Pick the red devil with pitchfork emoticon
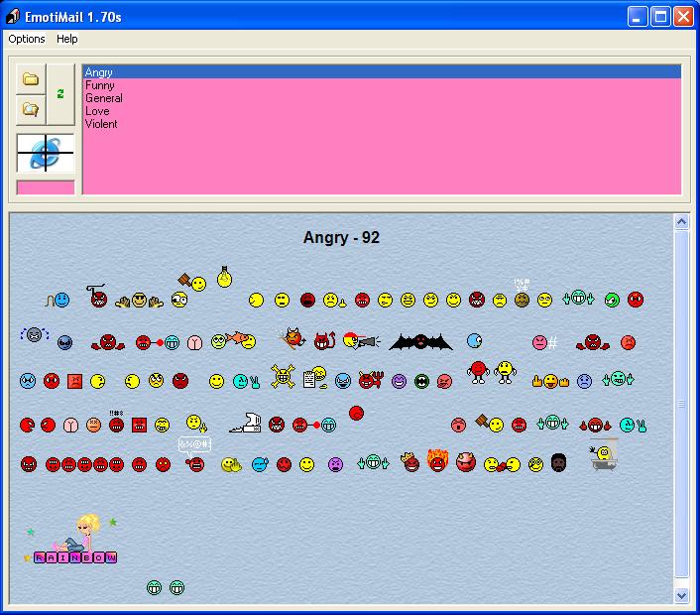Image resolution: width=700 pixels, height=615 pixels. (x=371, y=380)
